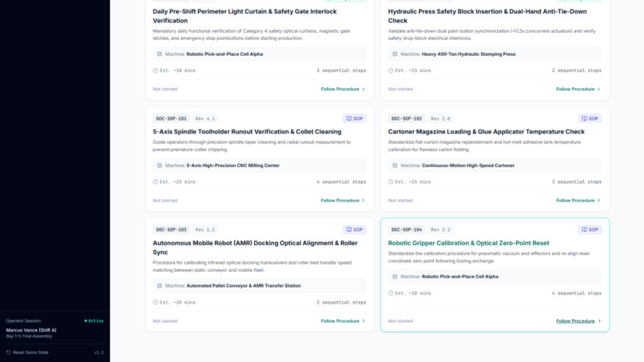This screenshot has height=362, width=644.
Task: Click '2 sequential steps' in AMR Docking card
Action: click(x=341, y=302)
